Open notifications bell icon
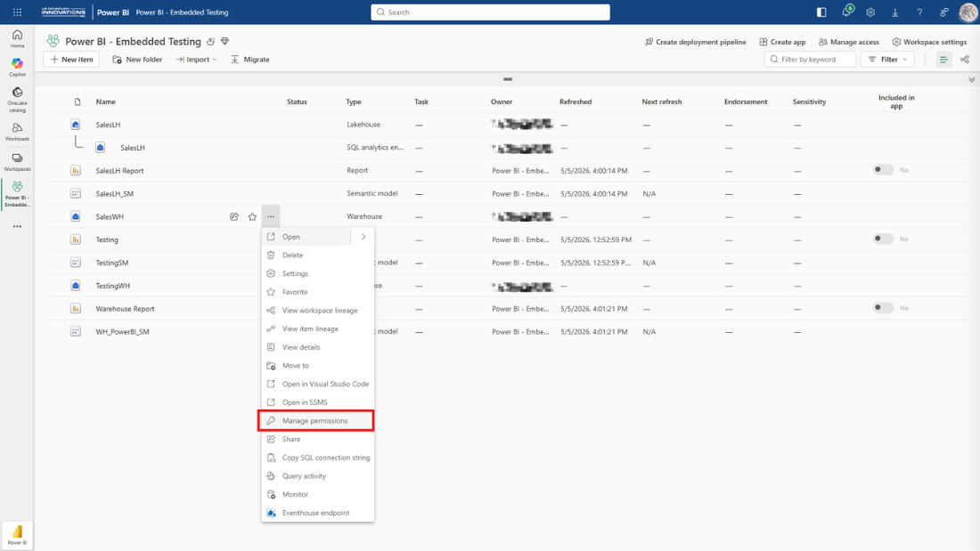 point(846,12)
